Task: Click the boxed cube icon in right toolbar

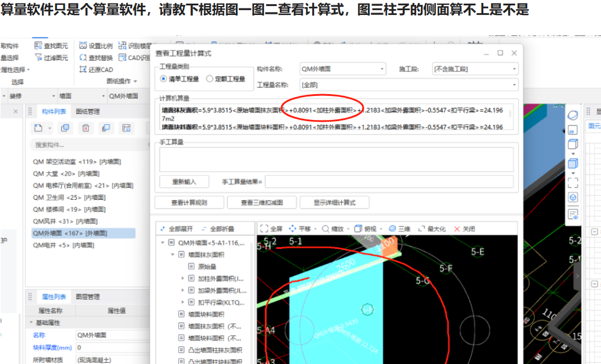Action: tap(573, 197)
